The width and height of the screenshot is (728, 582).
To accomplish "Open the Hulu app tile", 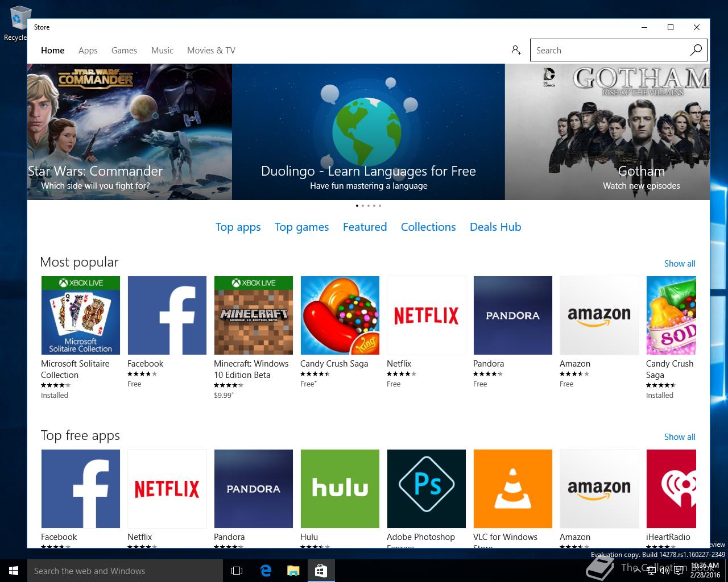I will 340,489.
